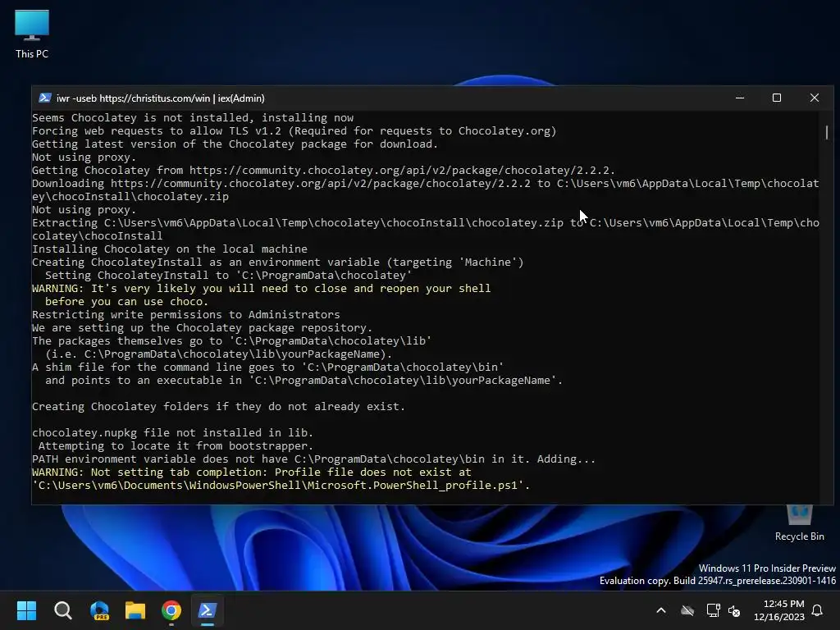Click 'Getting latest version of the Chocolatey' line
The height and width of the screenshot is (630, 840).
click(x=235, y=144)
